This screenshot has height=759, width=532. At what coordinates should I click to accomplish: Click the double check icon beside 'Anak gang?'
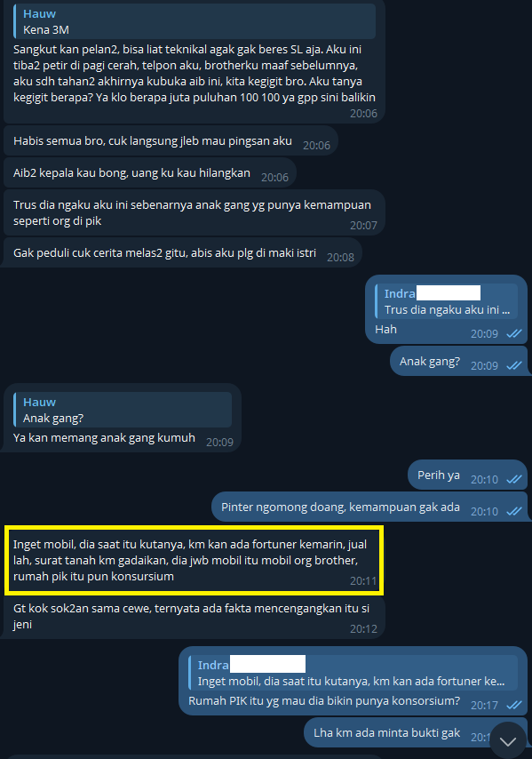[x=513, y=366]
